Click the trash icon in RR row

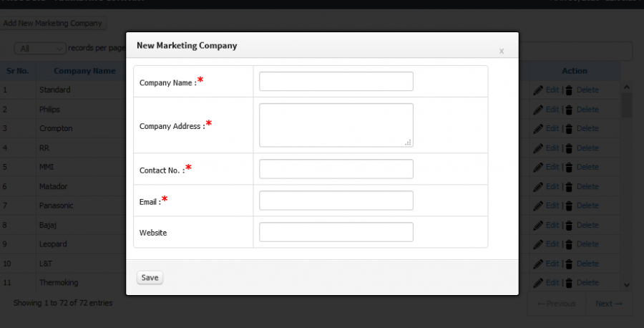(569, 148)
